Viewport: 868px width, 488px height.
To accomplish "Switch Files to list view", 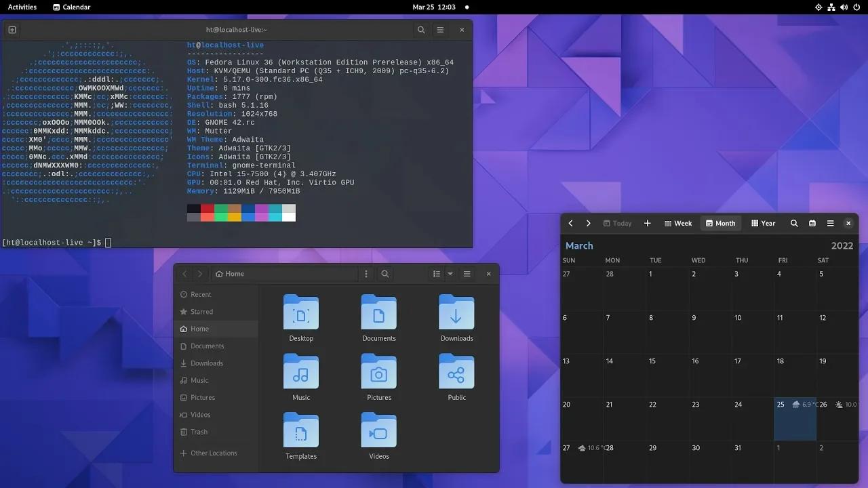I will [437, 274].
